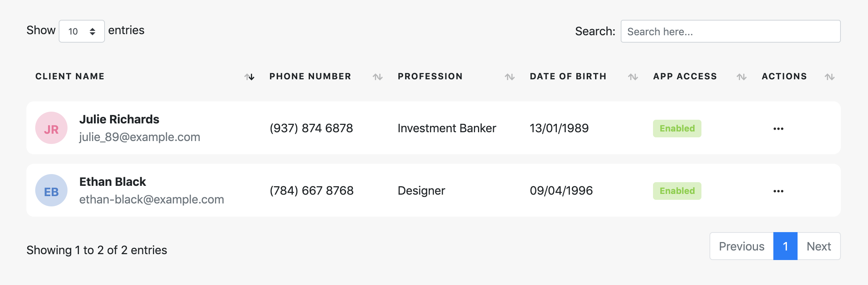Click the Search here input field
Screen dimensions: 868x285
(731, 31)
